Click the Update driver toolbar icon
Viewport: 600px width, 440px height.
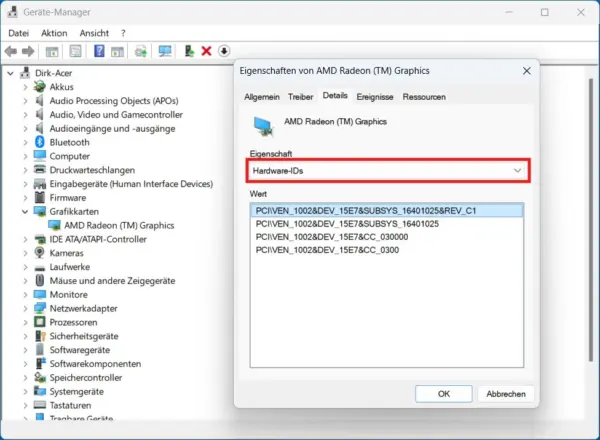(189, 51)
